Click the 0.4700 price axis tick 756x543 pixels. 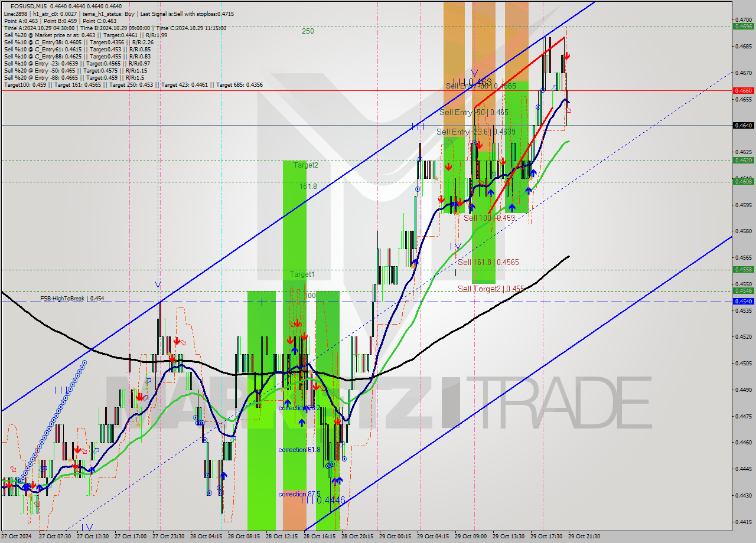(742, 20)
